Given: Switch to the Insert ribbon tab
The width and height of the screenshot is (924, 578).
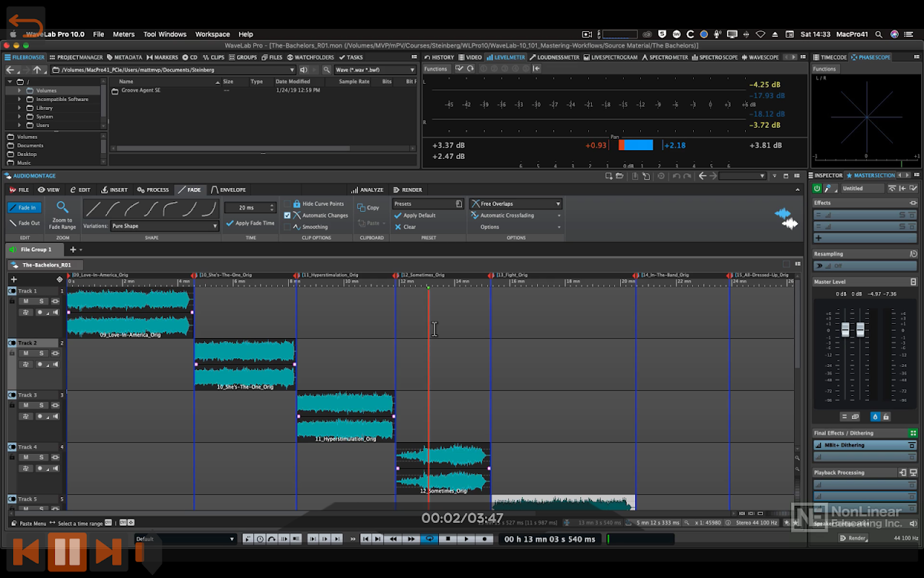Looking at the screenshot, I should click(114, 190).
